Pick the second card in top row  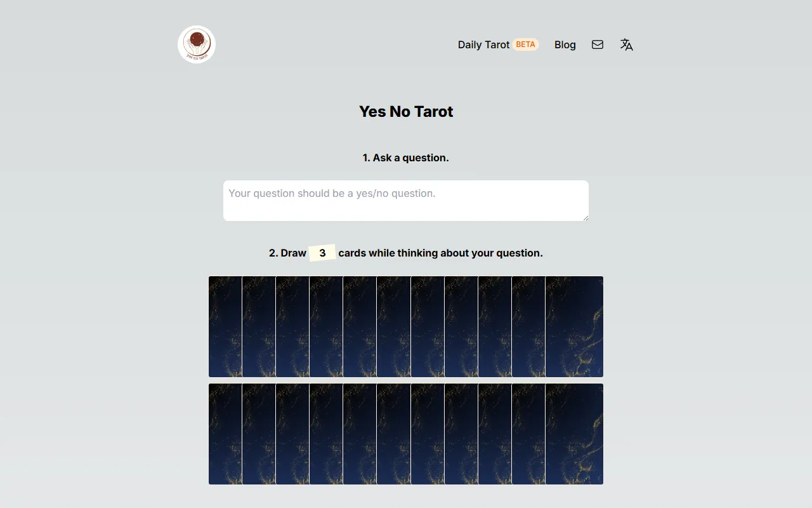pos(259,326)
